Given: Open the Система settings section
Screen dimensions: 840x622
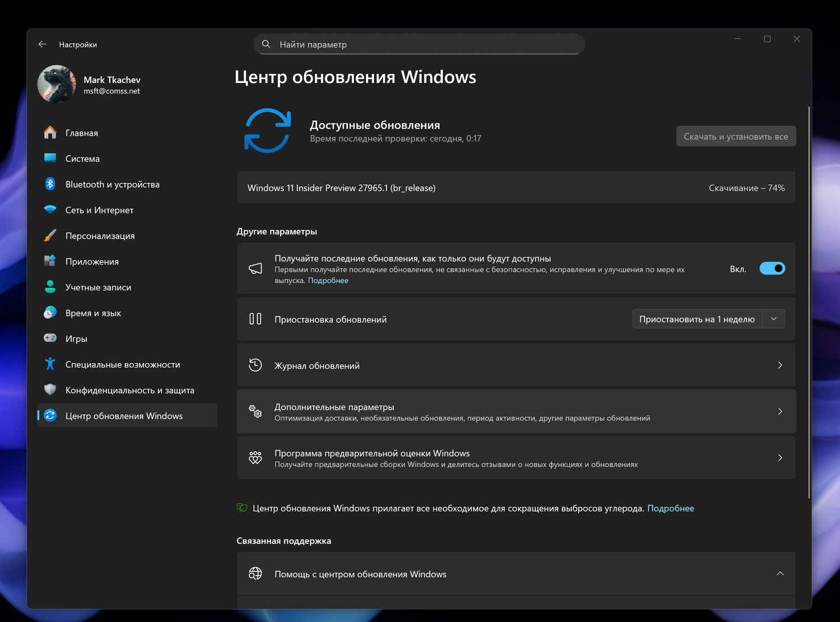Looking at the screenshot, I should 82,159.
